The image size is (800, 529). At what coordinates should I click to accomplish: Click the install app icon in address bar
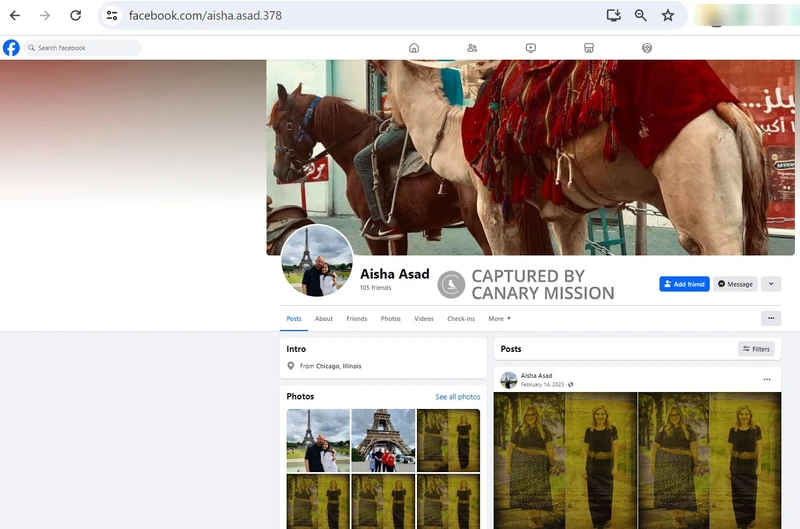(x=613, y=15)
